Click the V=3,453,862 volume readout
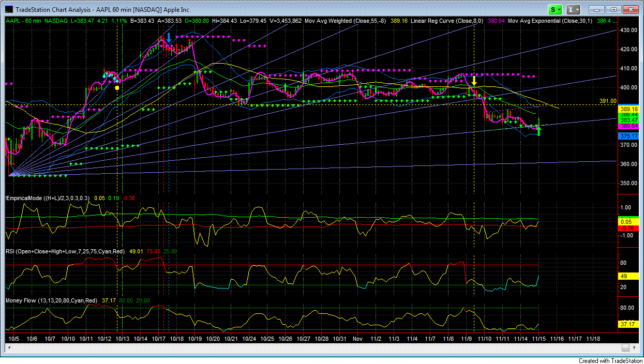 [285, 21]
